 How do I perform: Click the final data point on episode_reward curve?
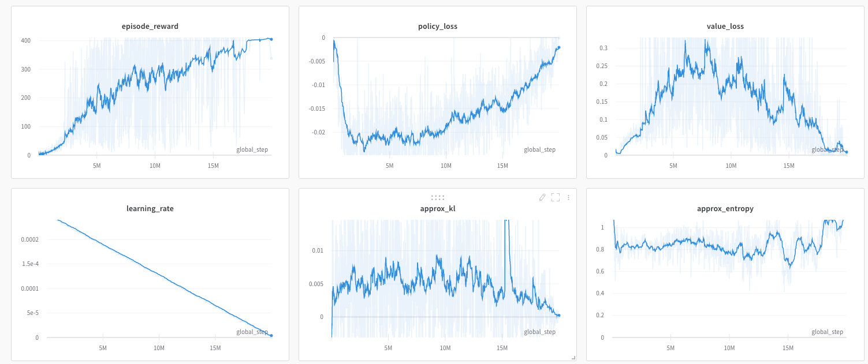coord(271,39)
